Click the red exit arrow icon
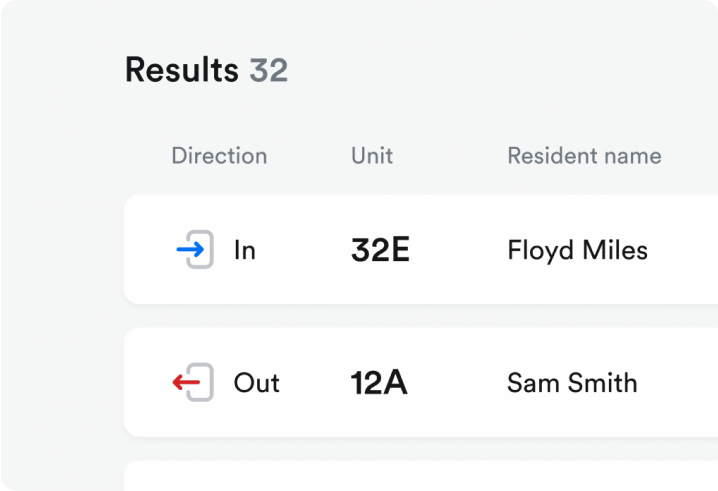Screen dimensions: 718x491 (x=186, y=382)
